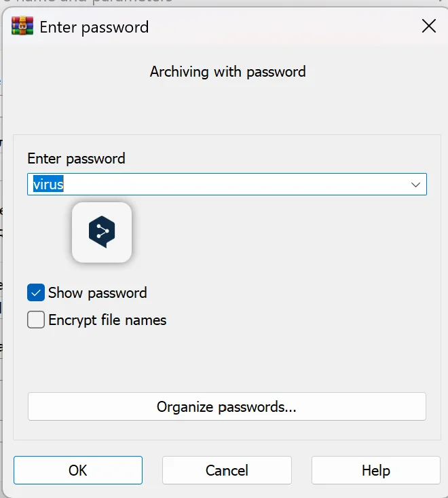
Task: Click the Encrypt file names label text
Action: pos(107,320)
